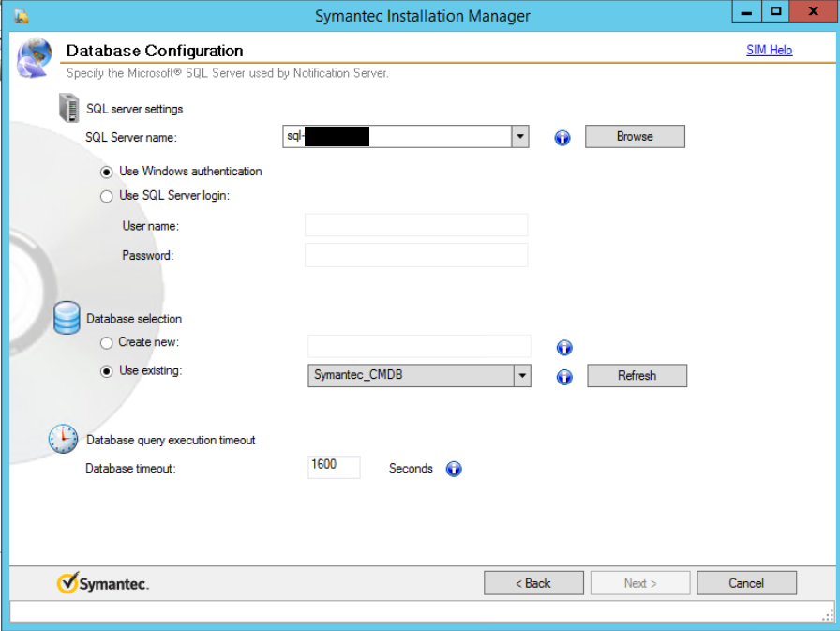The width and height of the screenshot is (840, 631).
Task: Choose the Use existing database option
Action: click(x=107, y=371)
